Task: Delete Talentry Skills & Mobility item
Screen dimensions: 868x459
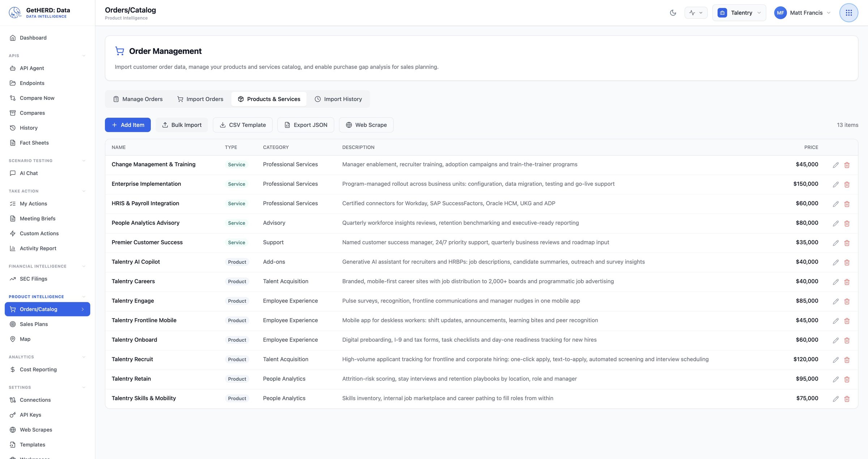Action: 847,399
